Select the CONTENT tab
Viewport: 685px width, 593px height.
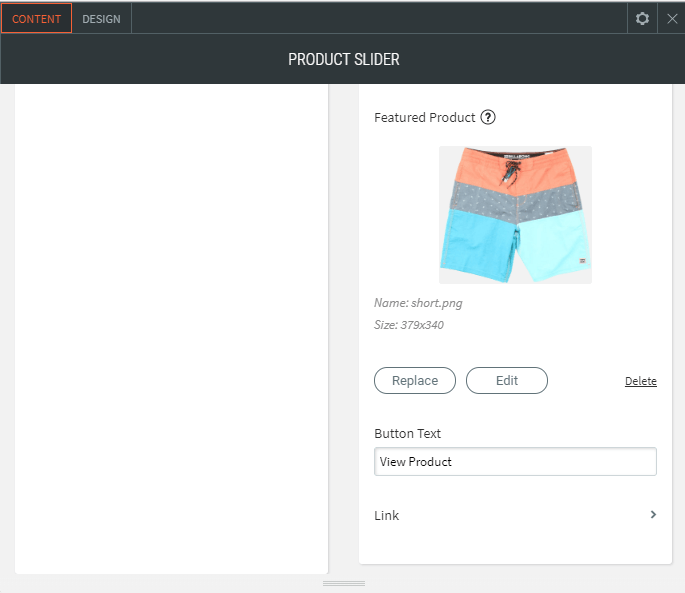point(36,19)
